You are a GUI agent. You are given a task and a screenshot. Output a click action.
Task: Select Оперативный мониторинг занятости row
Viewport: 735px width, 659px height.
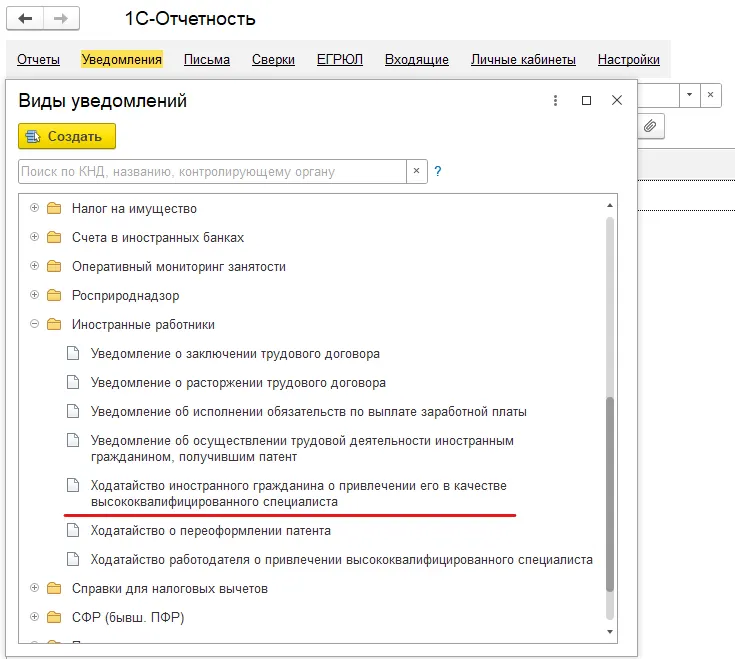[x=312, y=266]
